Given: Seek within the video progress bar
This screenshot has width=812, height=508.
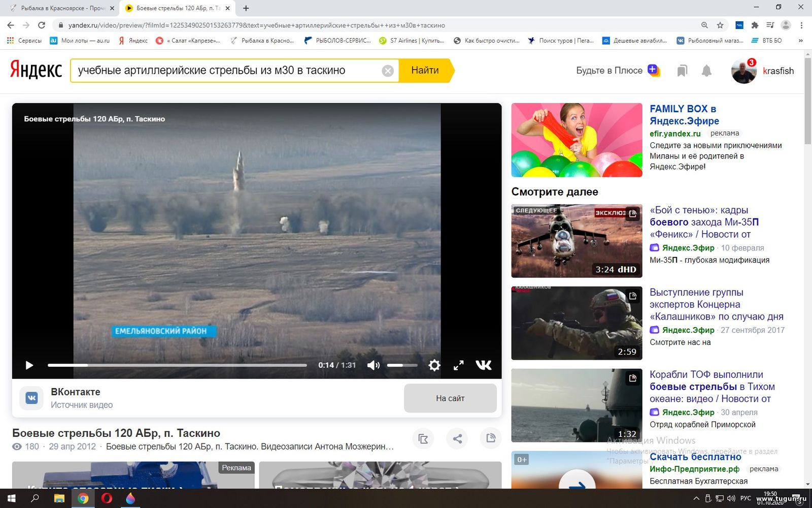Looking at the screenshot, I should [x=177, y=365].
